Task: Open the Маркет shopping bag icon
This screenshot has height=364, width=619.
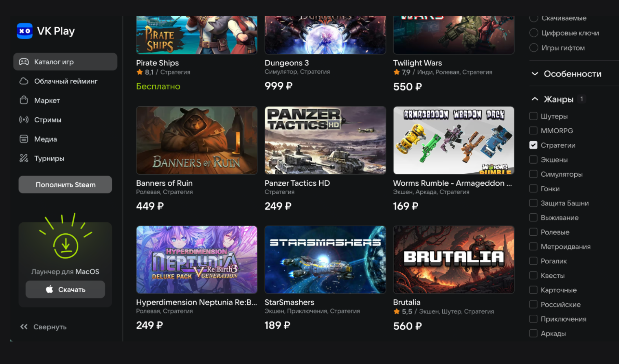Action: point(24,100)
